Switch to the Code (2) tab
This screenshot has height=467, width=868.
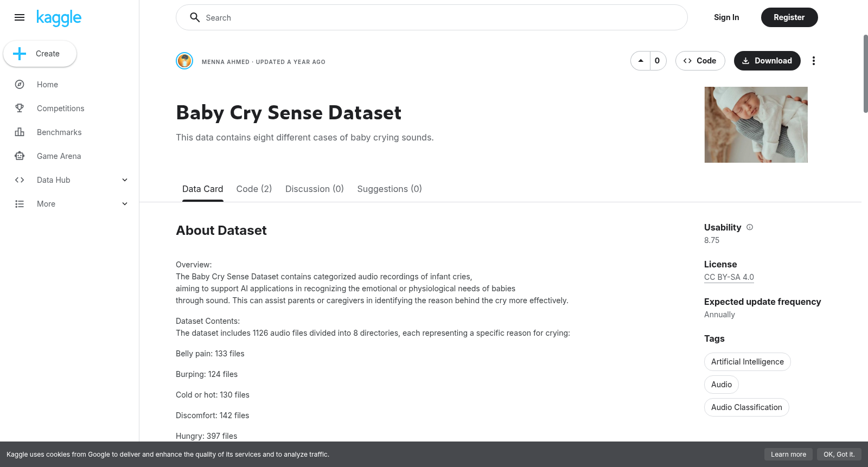[254, 189]
